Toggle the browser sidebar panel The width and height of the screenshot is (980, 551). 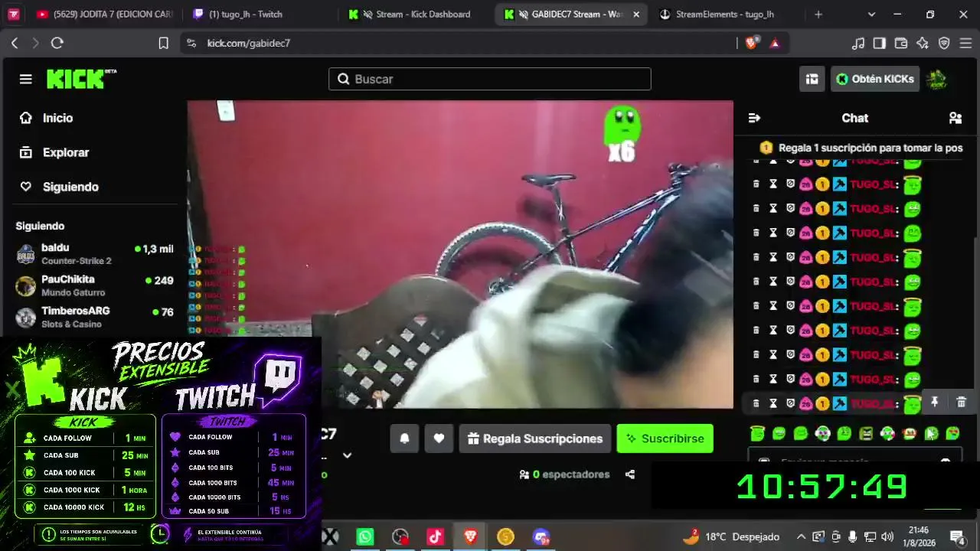(880, 43)
